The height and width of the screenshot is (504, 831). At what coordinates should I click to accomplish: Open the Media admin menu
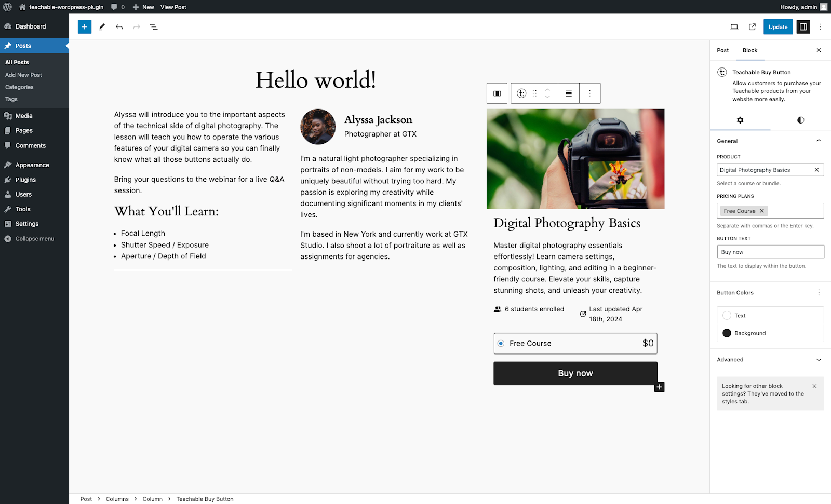click(x=34, y=116)
